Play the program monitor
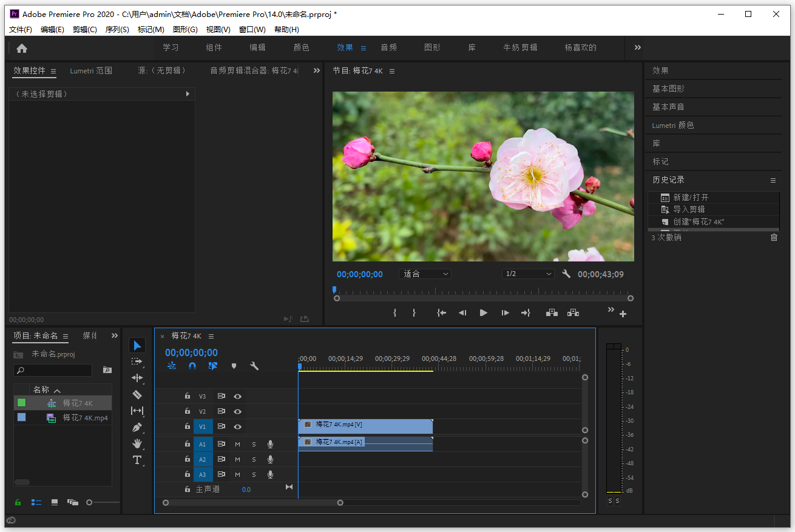Viewport: 795px width, 532px height. pyautogui.click(x=484, y=313)
